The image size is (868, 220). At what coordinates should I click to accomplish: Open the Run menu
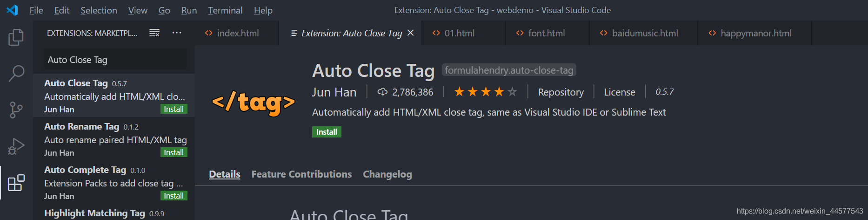(x=189, y=10)
